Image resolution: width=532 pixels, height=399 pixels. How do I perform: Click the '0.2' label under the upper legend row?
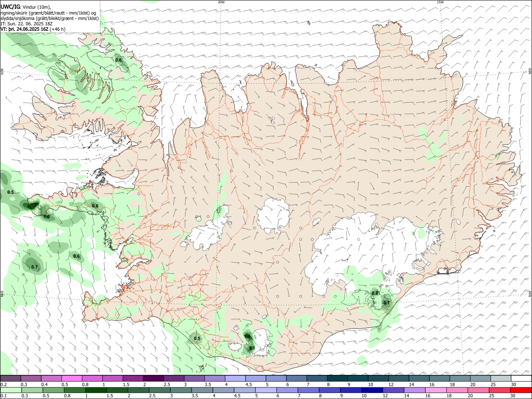tap(4, 384)
